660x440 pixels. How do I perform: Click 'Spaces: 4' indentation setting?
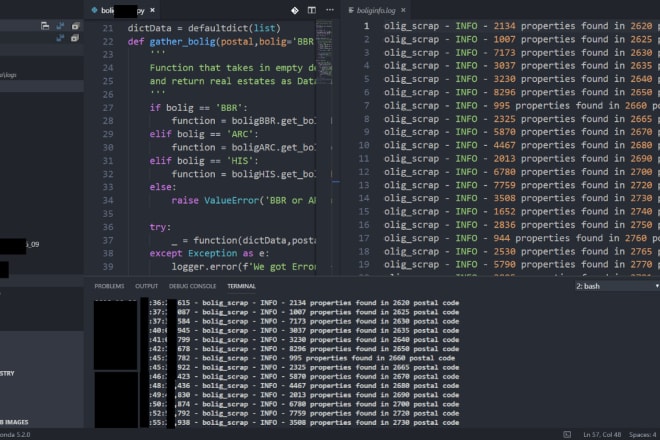pos(642,435)
